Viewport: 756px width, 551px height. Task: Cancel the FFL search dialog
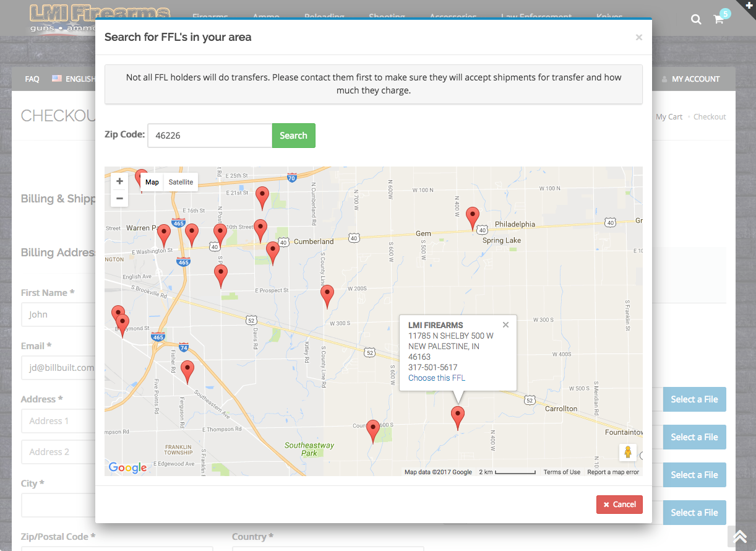tap(619, 505)
